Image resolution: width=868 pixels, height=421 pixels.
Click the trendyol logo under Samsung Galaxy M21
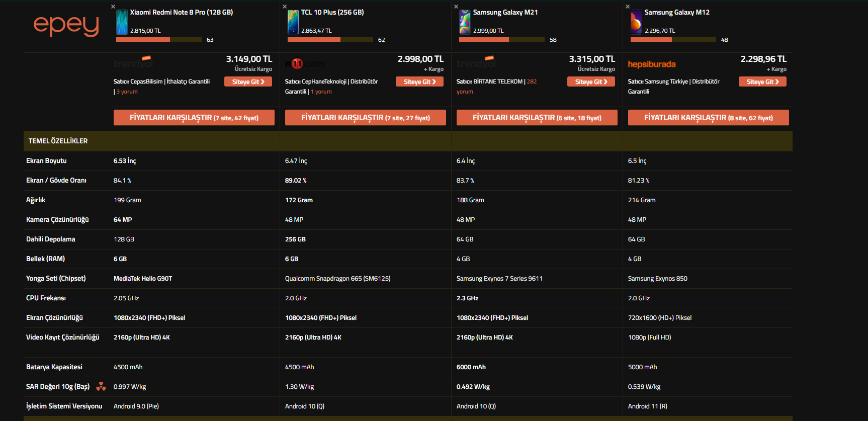(476, 62)
